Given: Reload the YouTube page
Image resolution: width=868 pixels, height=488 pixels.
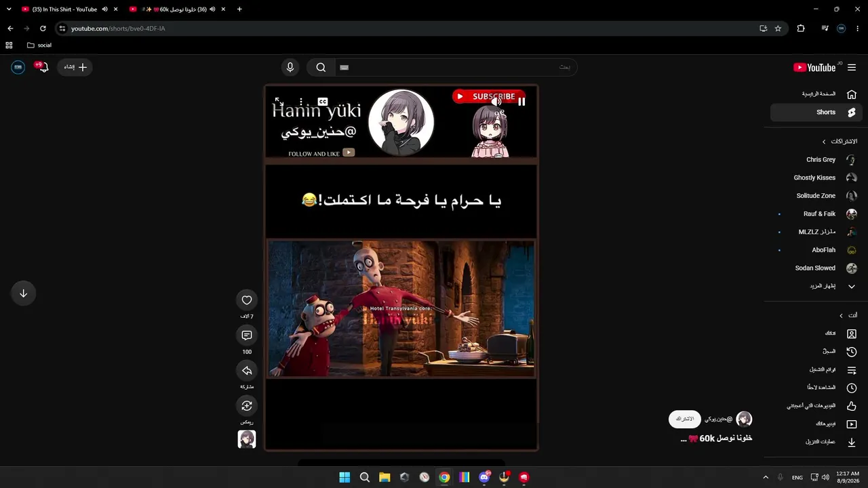Looking at the screenshot, I should [43, 28].
